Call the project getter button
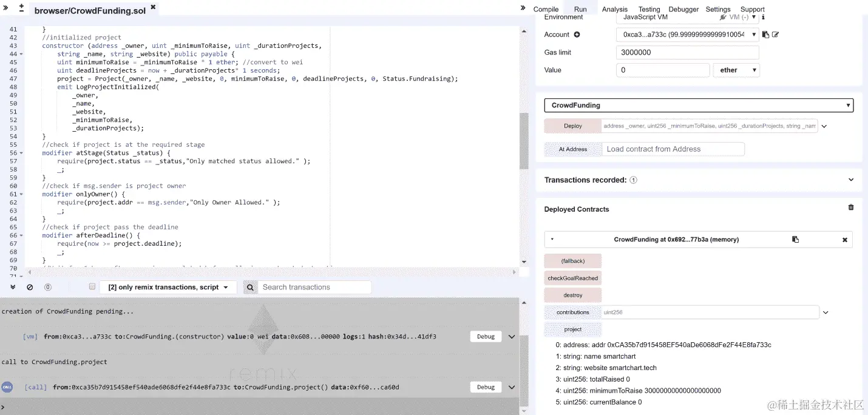 (573, 329)
